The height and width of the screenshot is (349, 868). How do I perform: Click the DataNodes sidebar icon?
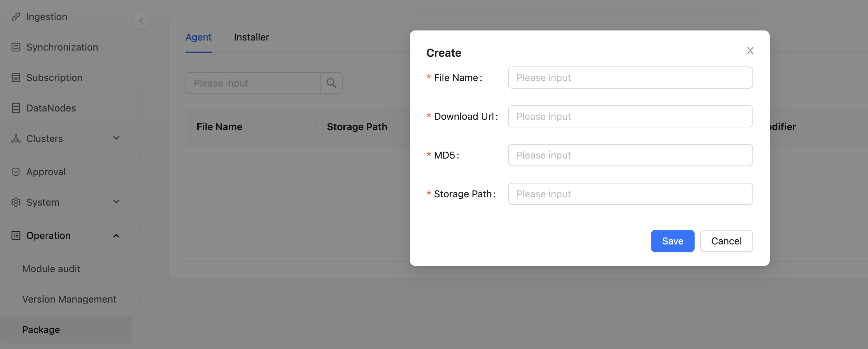point(16,108)
